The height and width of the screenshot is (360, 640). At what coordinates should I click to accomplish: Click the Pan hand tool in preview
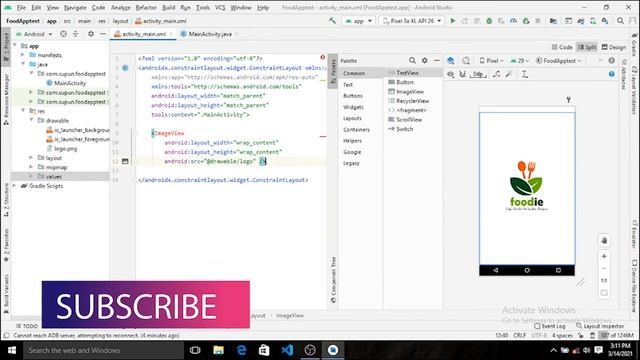pyautogui.click(x=604, y=240)
